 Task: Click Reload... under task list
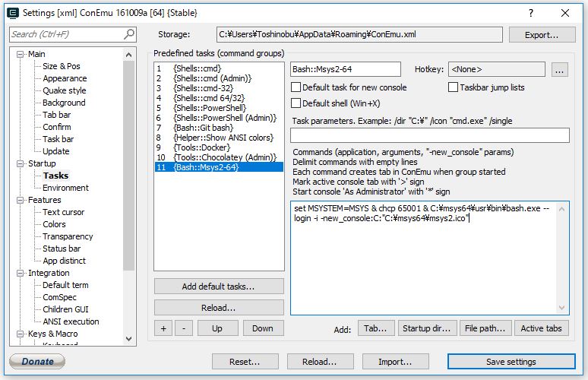[x=219, y=308]
